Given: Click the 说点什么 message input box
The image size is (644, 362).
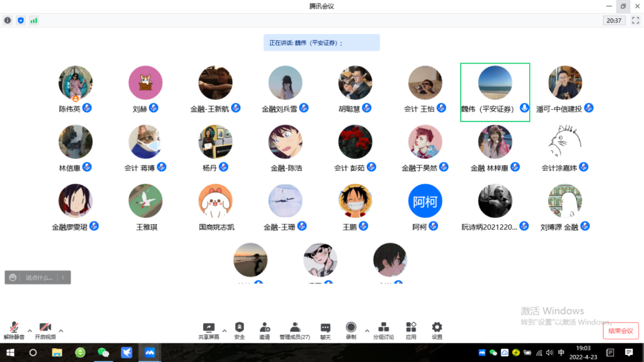Looking at the screenshot, I should coord(39,277).
